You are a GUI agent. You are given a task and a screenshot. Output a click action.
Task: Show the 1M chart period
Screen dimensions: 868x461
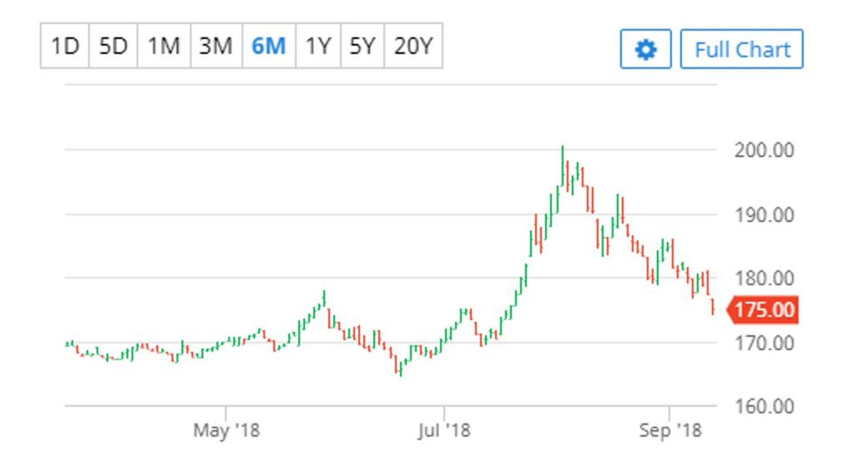coord(164,46)
